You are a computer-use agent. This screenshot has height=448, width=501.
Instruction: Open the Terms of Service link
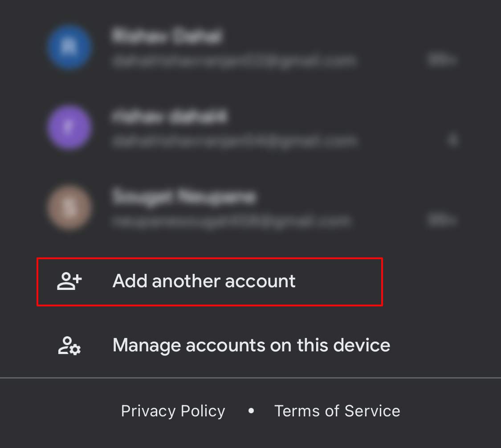[337, 411]
